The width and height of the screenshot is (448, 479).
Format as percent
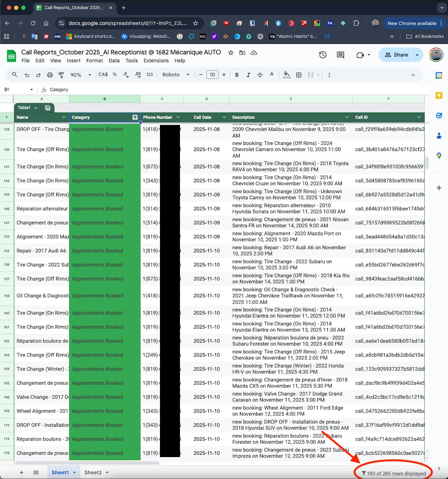click(x=115, y=75)
